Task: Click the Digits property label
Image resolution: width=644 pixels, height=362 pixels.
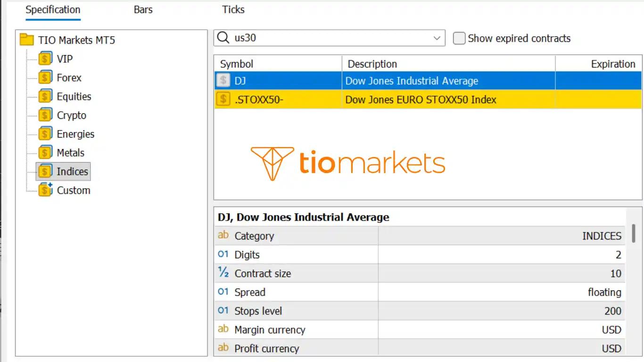Action: tap(247, 255)
